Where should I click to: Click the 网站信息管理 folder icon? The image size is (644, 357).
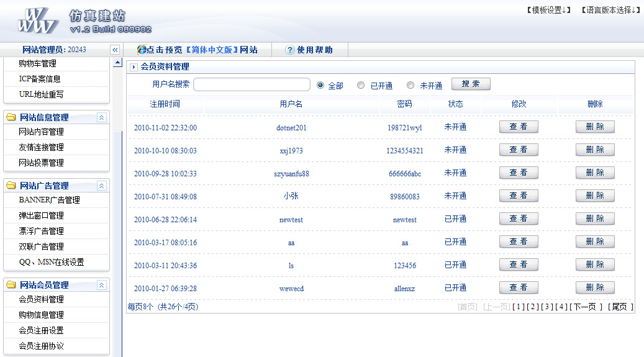point(11,117)
